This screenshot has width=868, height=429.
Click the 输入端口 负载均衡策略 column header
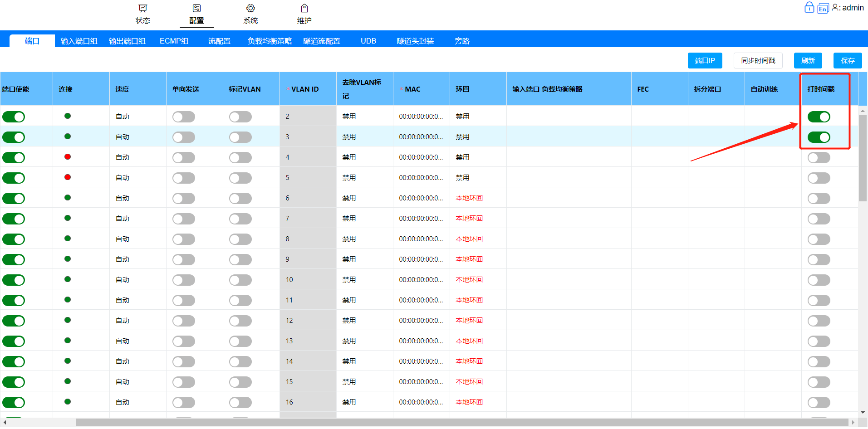point(569,89)
